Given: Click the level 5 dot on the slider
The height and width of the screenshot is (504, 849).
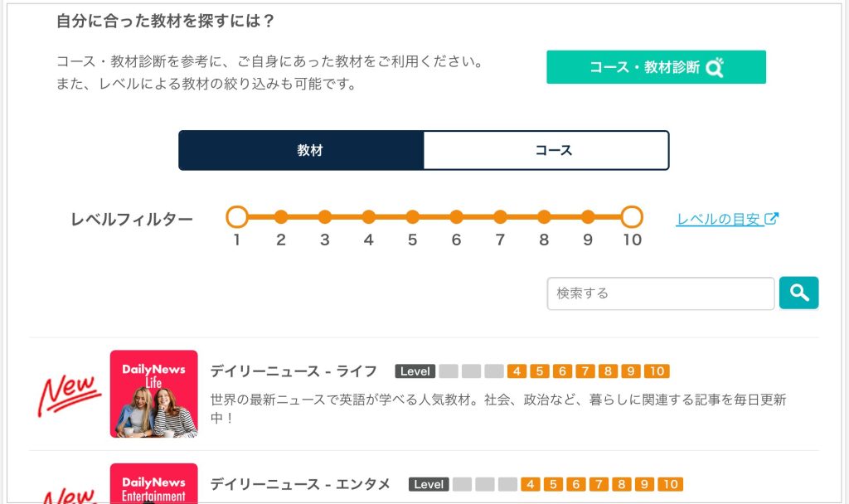Looking at the screenshot, I should point(412,216).
